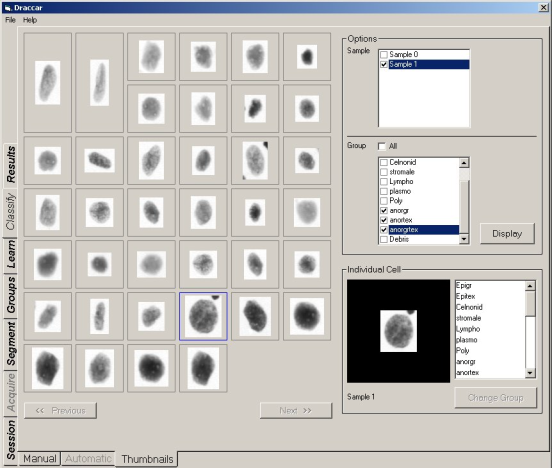
Task: Select Celnonid in individual cell list
Action: (x=469, y=307)
